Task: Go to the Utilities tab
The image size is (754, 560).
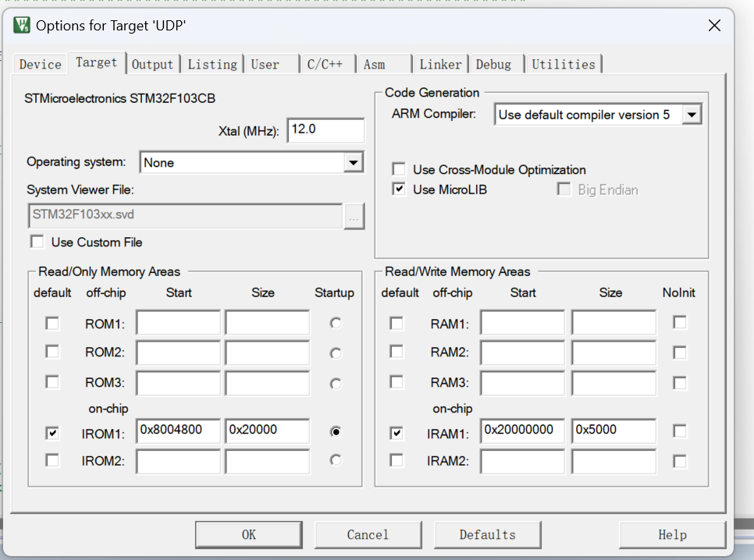Action: (x=564, y=65)
